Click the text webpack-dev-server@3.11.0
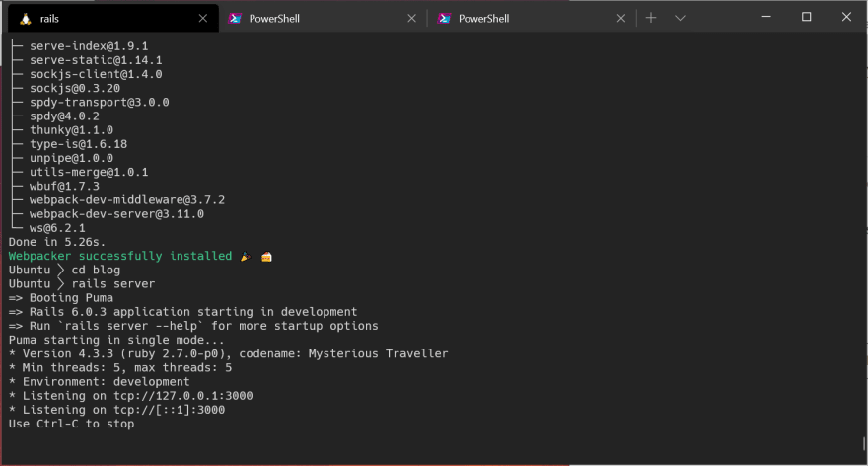This screenshot has height=466, width=868. pyautogui.click(x=116, y=214)
